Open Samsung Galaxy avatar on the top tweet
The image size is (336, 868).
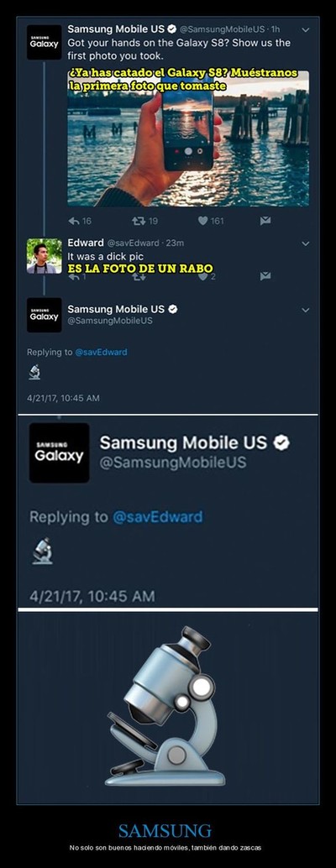point(45,43)
